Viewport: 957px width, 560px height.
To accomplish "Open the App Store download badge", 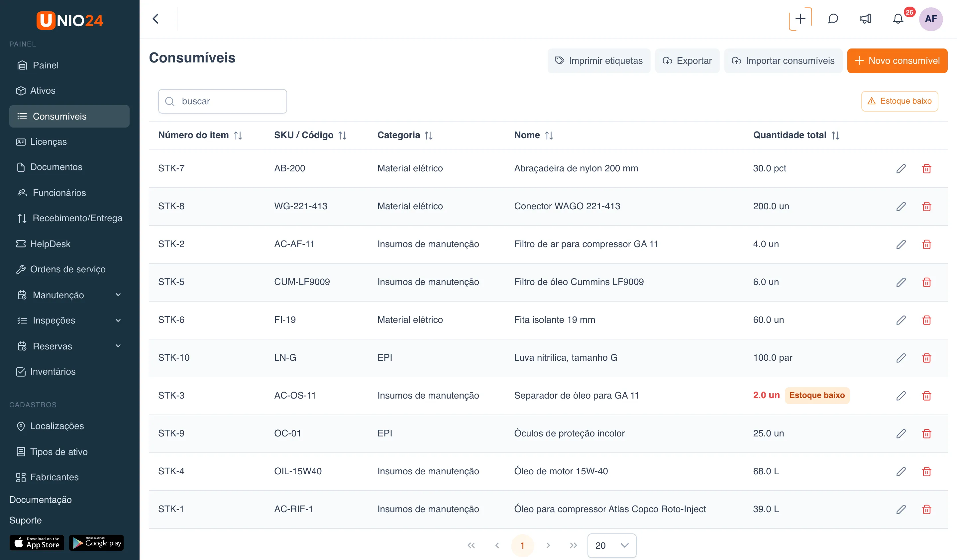I will (x=37, y=542).
